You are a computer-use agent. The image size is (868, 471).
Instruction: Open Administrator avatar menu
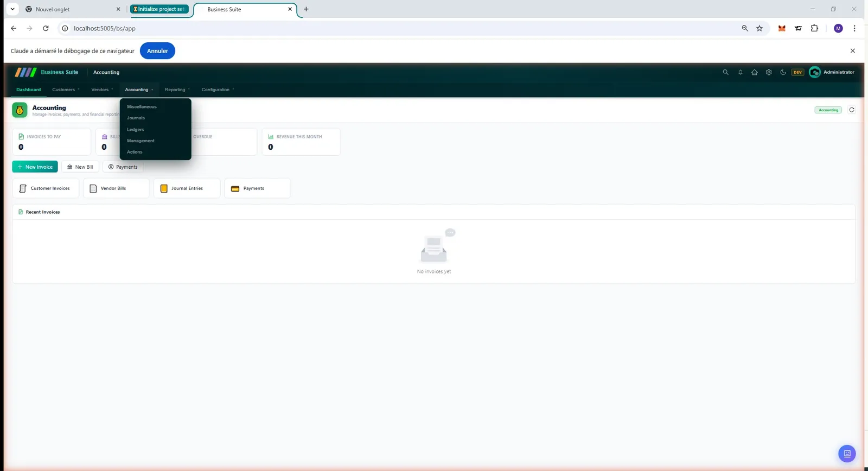tap(832, 72)
